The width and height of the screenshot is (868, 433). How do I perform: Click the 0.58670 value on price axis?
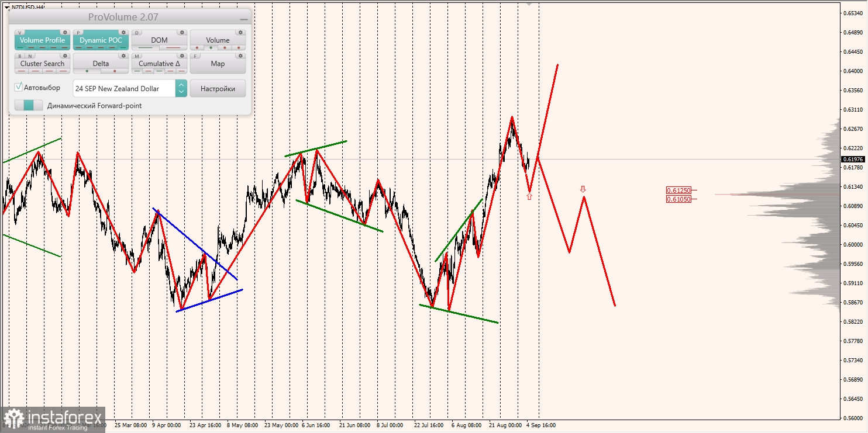point(853,302)
